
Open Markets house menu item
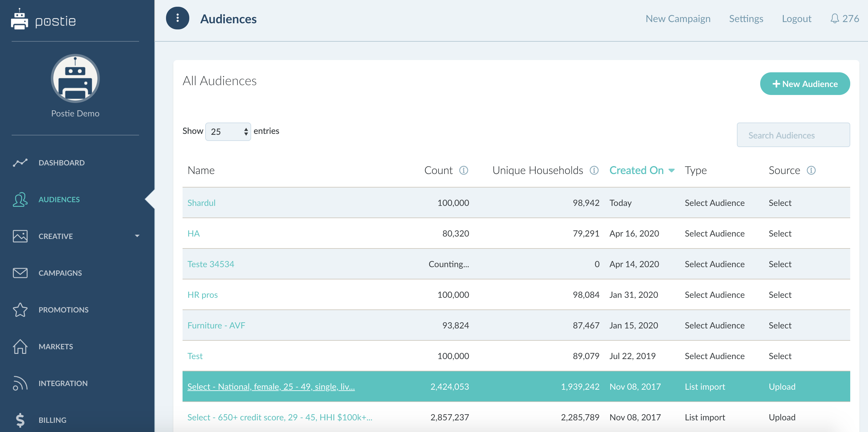(x=56, y=347)
